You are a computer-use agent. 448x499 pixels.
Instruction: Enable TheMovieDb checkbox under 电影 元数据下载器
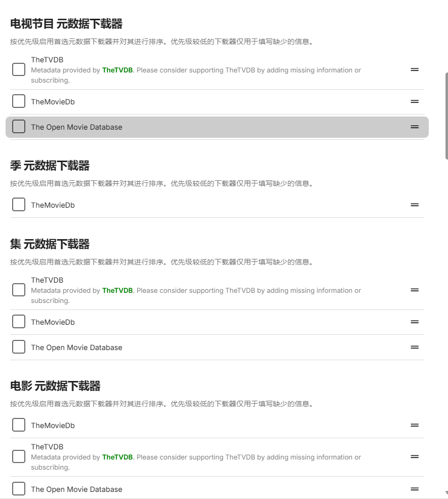coord(19,425)
